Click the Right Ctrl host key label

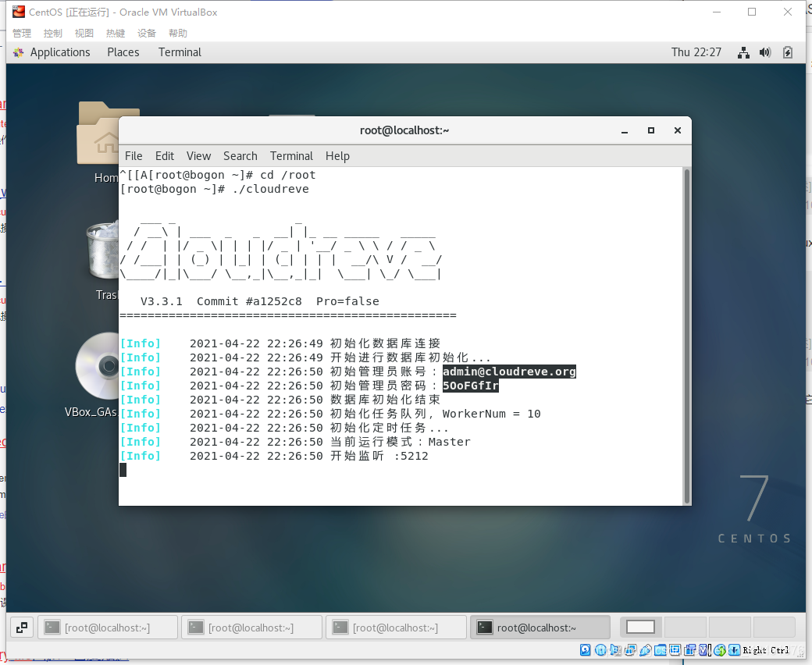point(766,650)
